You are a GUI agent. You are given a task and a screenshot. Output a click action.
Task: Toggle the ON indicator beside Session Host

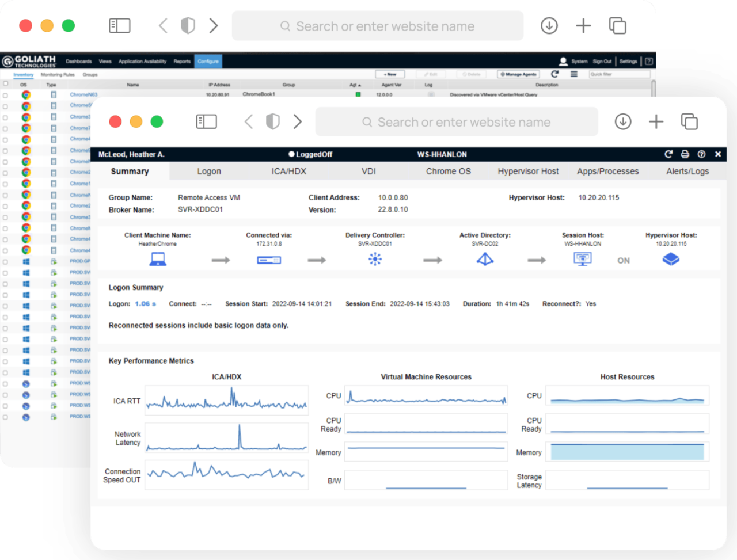pyautogui.click(x=623, y=260)
